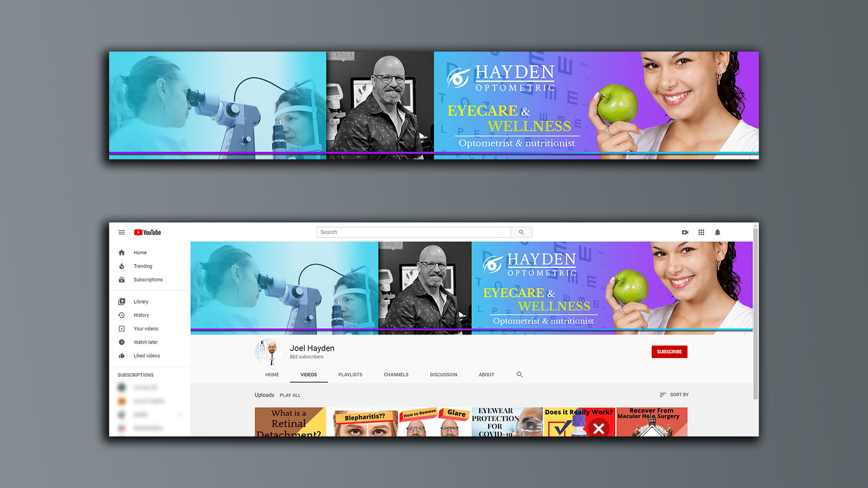This screenshot has height=488, width=868.
Task: Click the Home sidebar label
Action: (140, 253)
